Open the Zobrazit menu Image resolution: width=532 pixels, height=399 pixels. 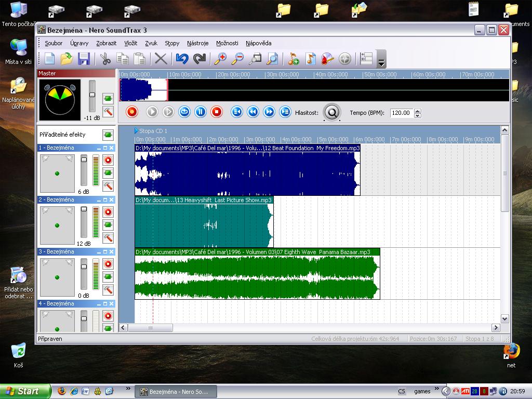(106, 43)
